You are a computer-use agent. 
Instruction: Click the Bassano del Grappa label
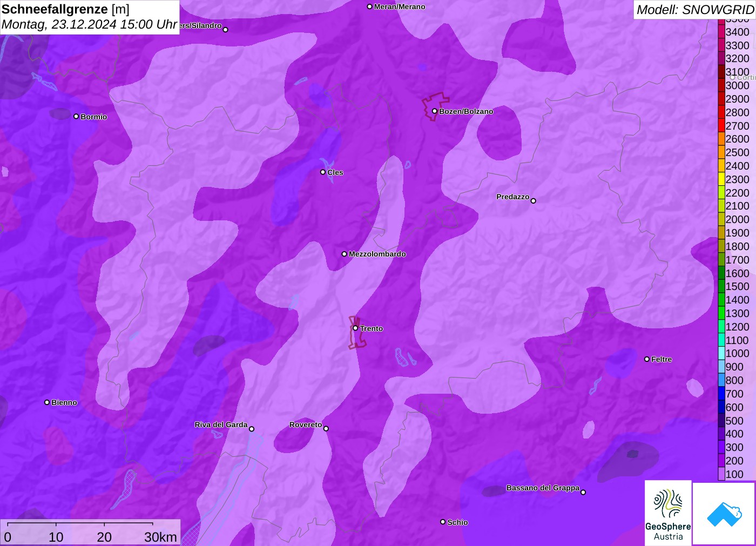tap(543, 488)
